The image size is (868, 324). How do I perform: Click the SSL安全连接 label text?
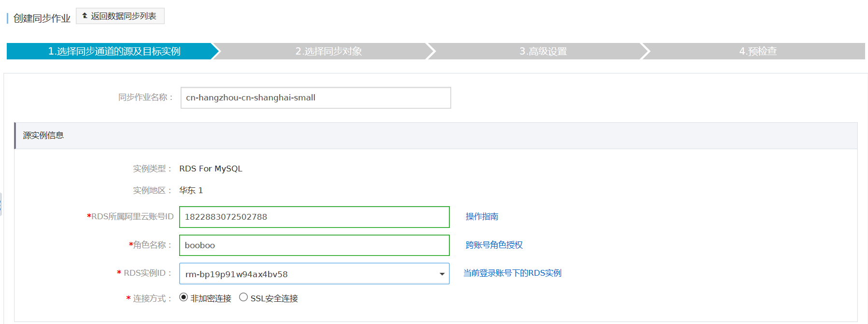[x=274, y=298]
